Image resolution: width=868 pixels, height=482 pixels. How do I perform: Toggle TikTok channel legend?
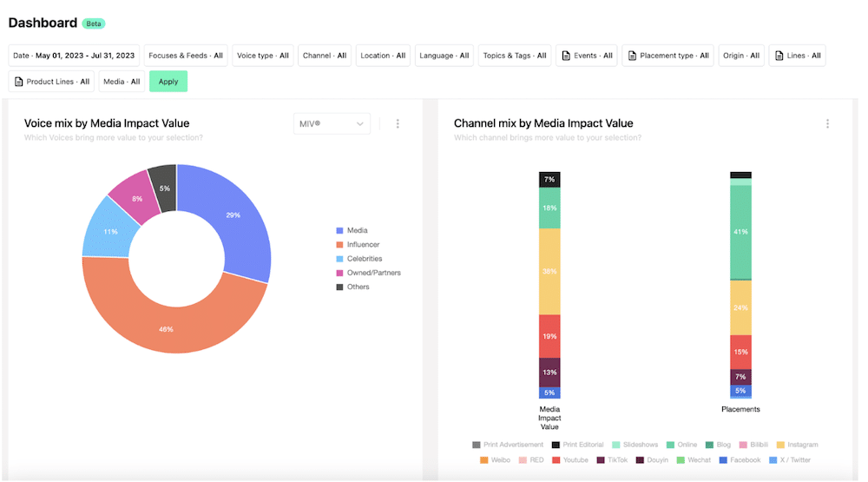tap(612, 459)
